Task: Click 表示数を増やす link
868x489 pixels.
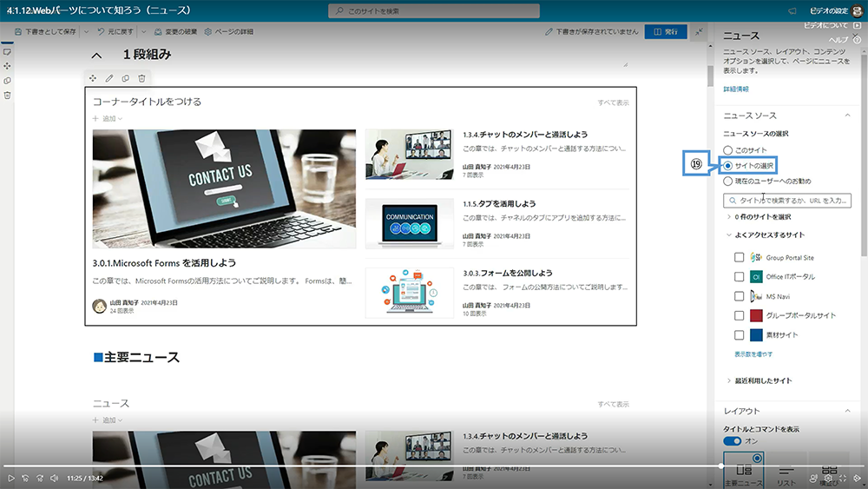Action: [753, 354]
